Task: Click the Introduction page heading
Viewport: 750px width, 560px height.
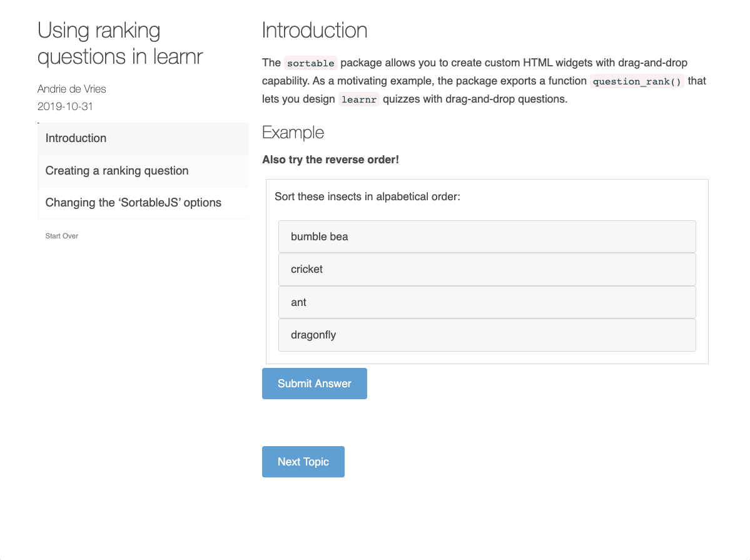Action: [x=315, y=30]
